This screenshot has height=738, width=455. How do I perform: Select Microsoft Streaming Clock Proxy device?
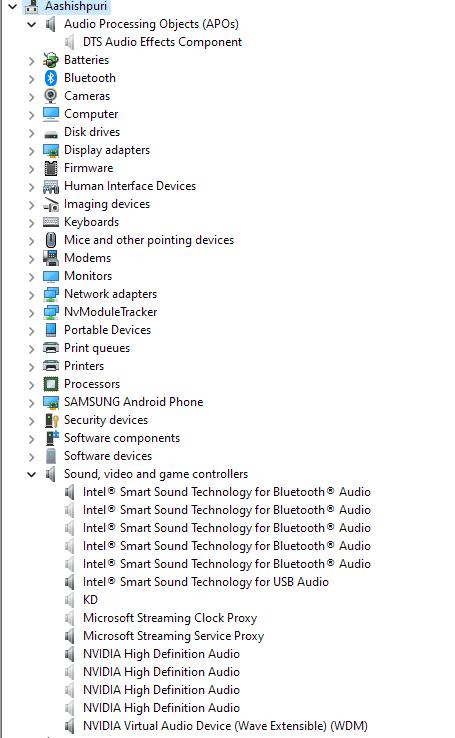170,618
